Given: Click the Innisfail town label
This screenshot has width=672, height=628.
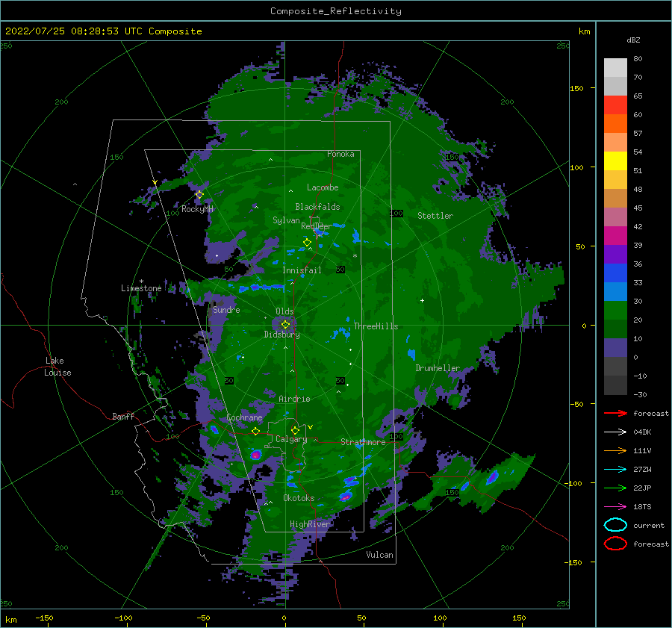Looking at the screenshot, I should point(302,270).
